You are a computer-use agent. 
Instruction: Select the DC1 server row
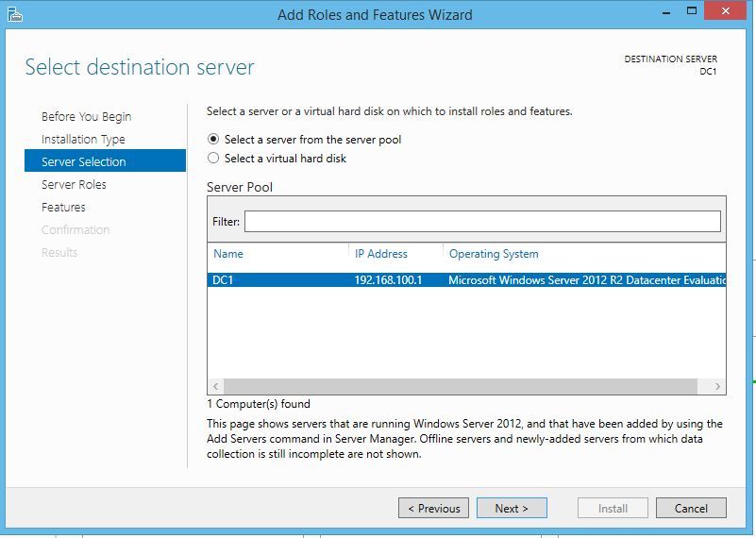click(x=466, y=280)
